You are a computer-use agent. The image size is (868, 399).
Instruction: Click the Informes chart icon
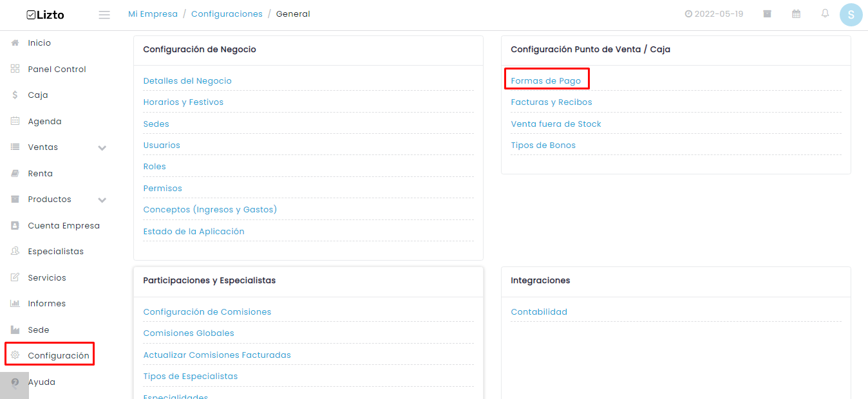click(x=15, y=303)
